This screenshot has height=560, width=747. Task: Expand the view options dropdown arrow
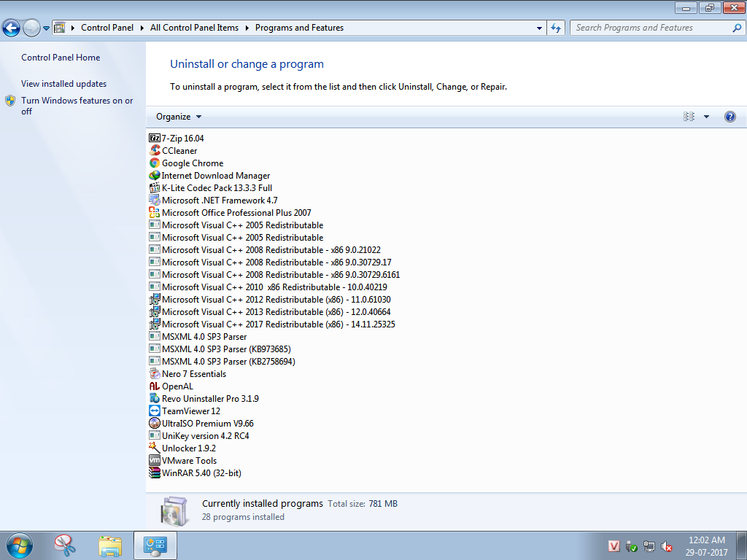tap(706, 117)
